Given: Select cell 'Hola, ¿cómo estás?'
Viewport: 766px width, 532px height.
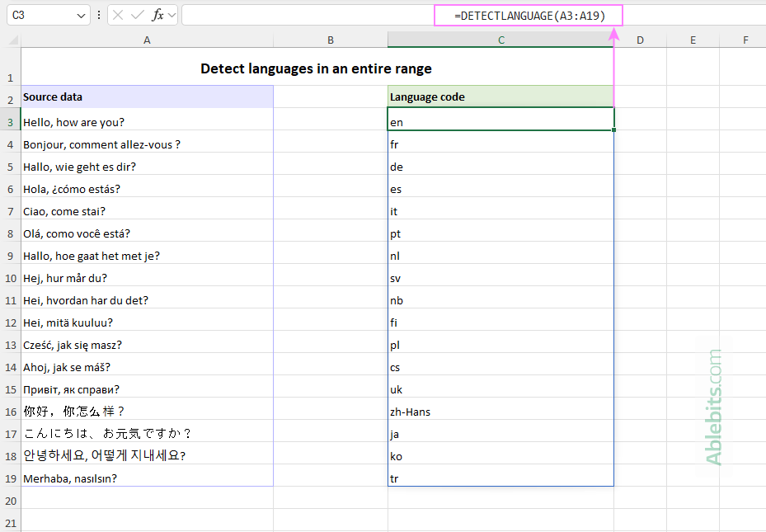Looking at the screenshot, I should click(x=147, y=186).
